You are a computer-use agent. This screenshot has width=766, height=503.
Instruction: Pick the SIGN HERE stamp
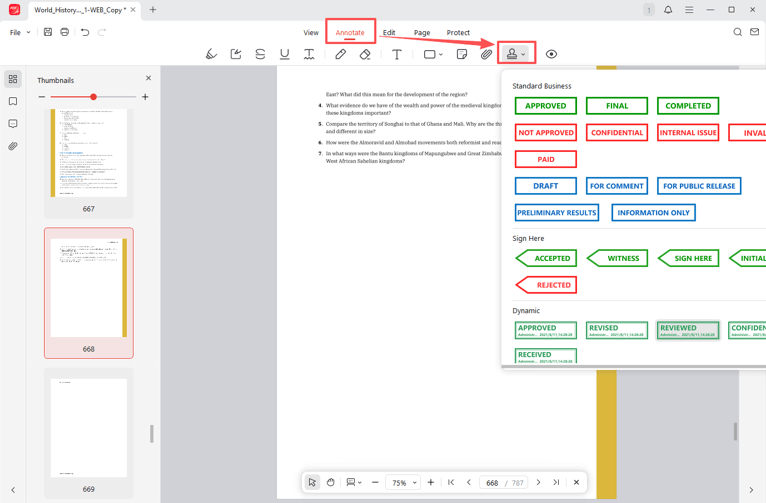tap(688, 258)
